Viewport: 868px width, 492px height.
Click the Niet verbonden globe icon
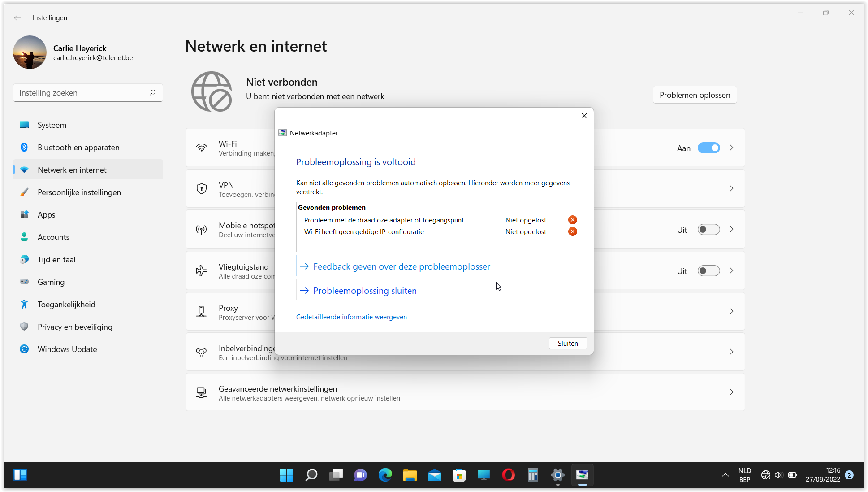tap(212, 91)
